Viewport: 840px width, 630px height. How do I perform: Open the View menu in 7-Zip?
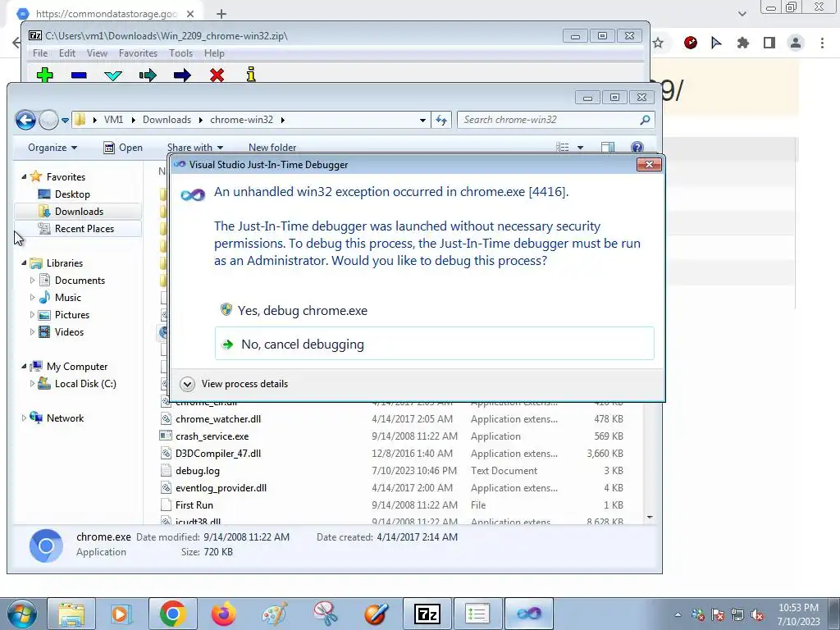click(x=97, y=53)
